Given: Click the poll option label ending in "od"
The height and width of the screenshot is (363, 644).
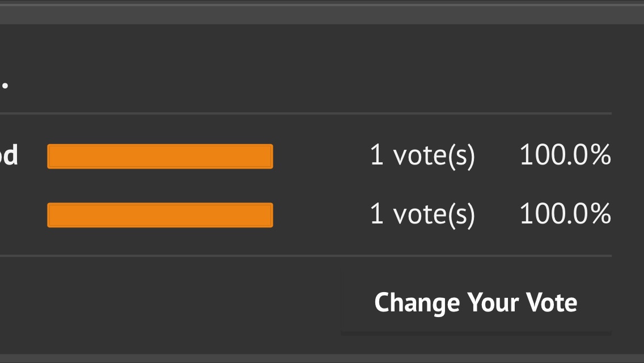Looking at the screenshot, I should (9, 155).
